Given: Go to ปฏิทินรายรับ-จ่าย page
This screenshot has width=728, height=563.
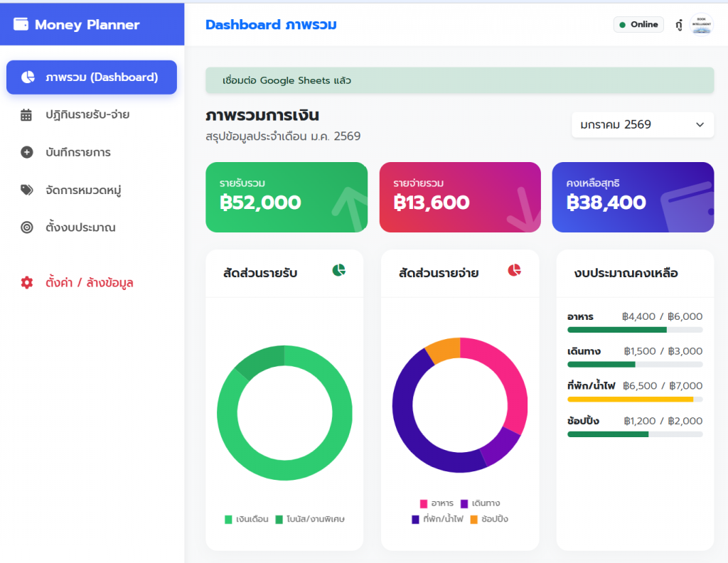Looking at the screenshot, I should click(87, 115).
